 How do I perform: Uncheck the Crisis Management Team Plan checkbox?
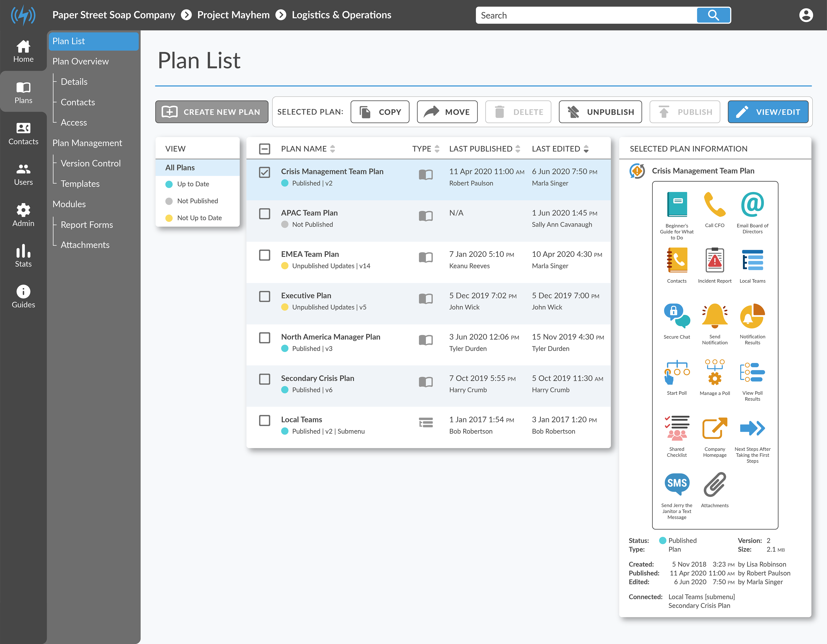pos(264,172)
